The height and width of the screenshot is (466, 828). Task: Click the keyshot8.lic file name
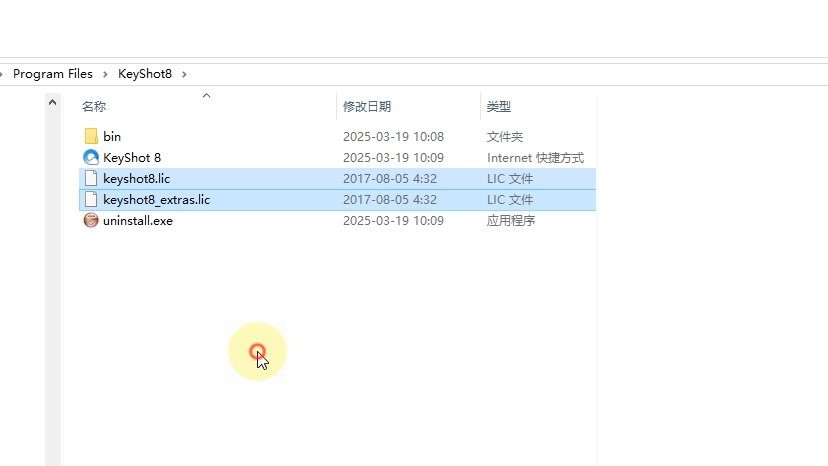[137, 179]
